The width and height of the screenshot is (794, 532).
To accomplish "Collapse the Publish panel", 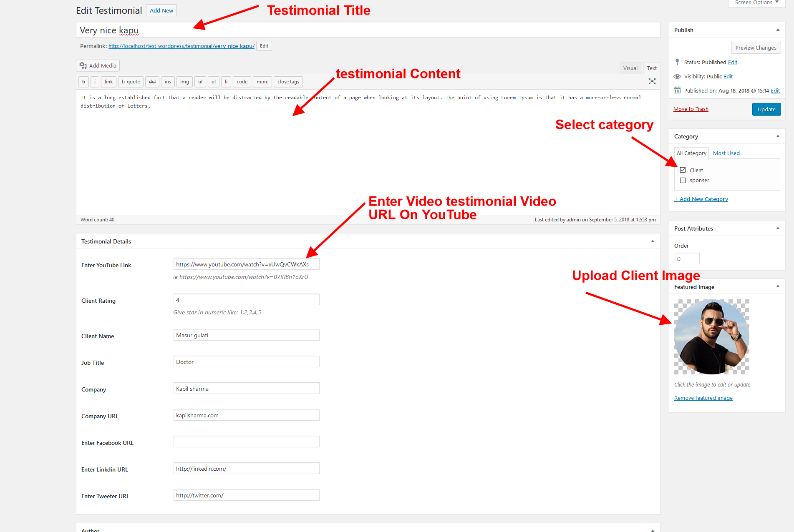I will pos(778,30).
